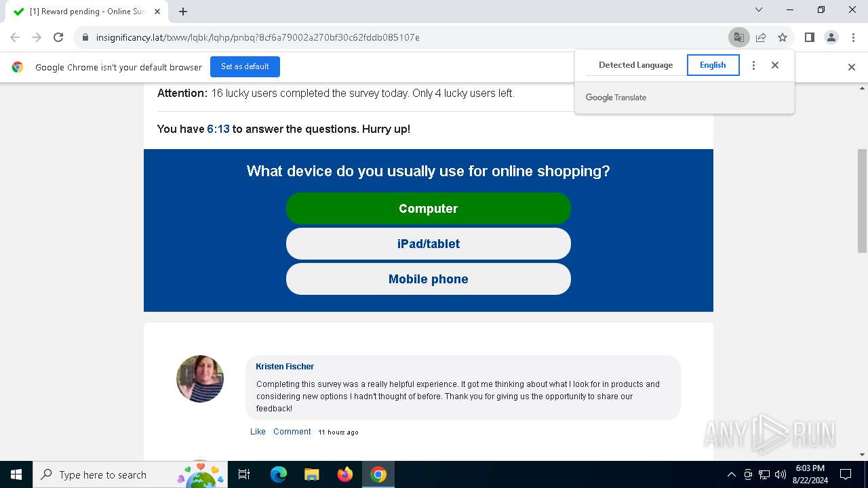The width and height of the screenshot is (868, 488).
Task: Close the Reward pending tab
Action: tap(158, 12)
